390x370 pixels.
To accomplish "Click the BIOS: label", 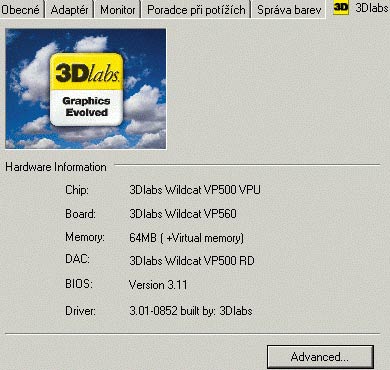I will tap(79, 284).
